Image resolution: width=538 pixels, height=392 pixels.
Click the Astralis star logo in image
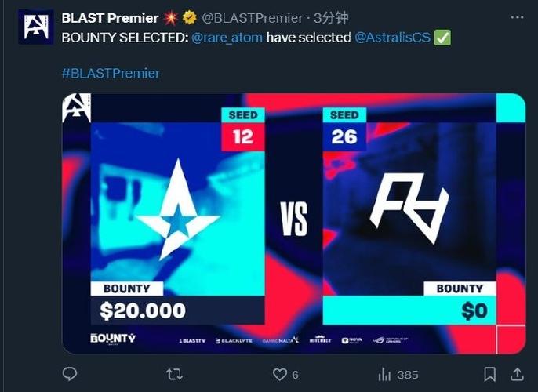[x=178, y=209]
